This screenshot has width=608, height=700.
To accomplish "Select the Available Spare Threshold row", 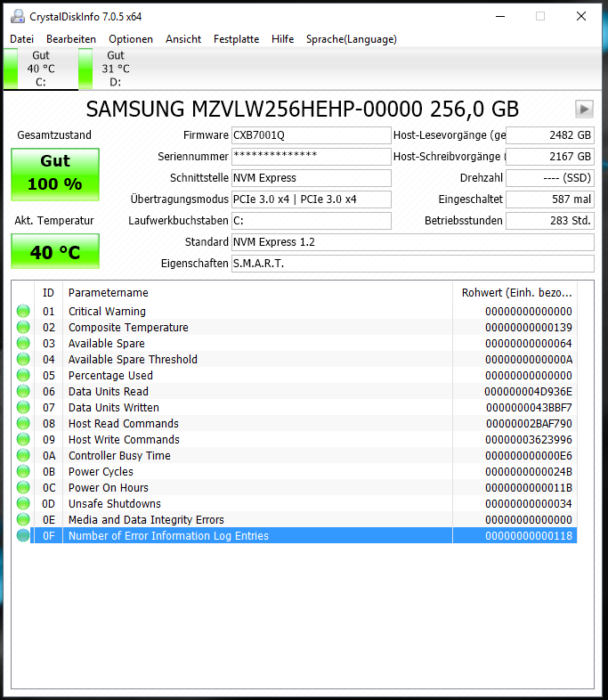I will [295, 360].
